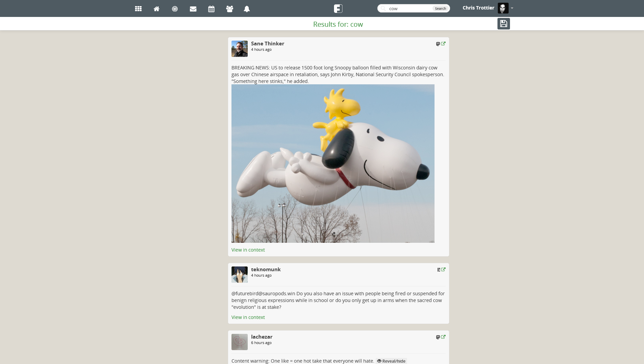This screenshot has height=364, width=644.
Task: Toggle Reveal/hide content warning on lachezar post
Action: pos(391,361)
